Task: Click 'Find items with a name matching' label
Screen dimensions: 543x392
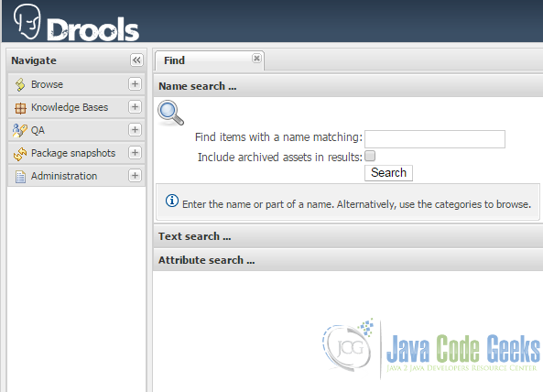Action: coord(278,137)
